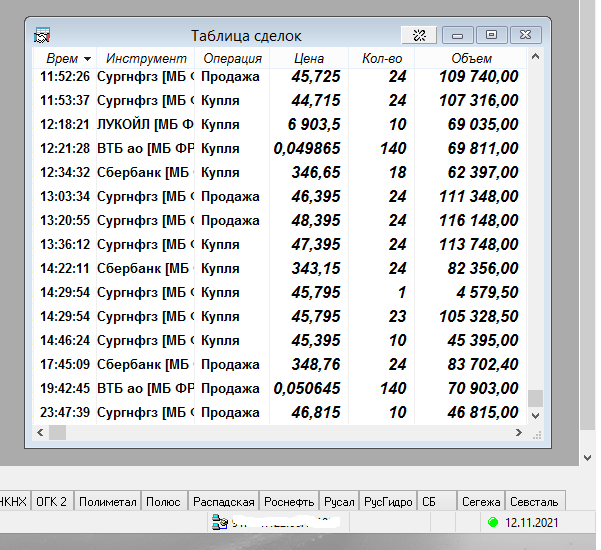Click the Объем column header
Screen dimensions: 601x550
coord(471,59)
